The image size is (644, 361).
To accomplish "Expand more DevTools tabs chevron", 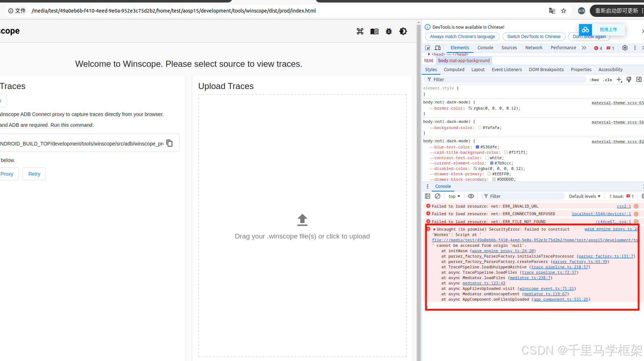I will click(x=584, y=48).
